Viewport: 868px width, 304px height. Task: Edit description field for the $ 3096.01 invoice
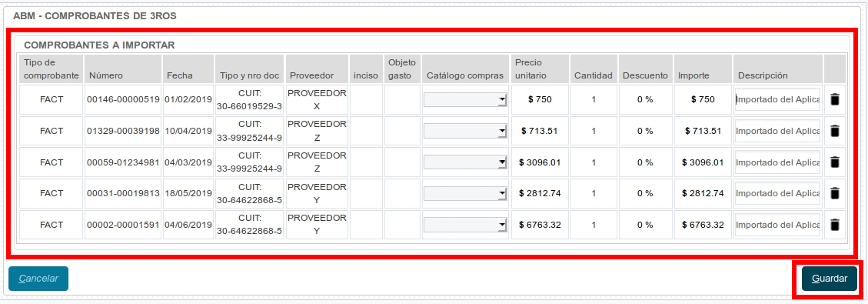(x=777, y=162)
